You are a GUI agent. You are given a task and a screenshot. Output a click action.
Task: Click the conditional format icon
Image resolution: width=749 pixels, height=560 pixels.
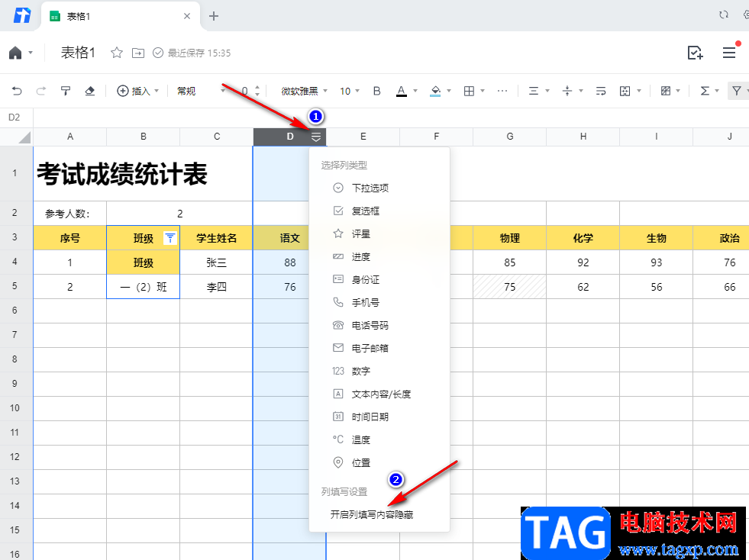pyautogui.click(x=666, y=91)
